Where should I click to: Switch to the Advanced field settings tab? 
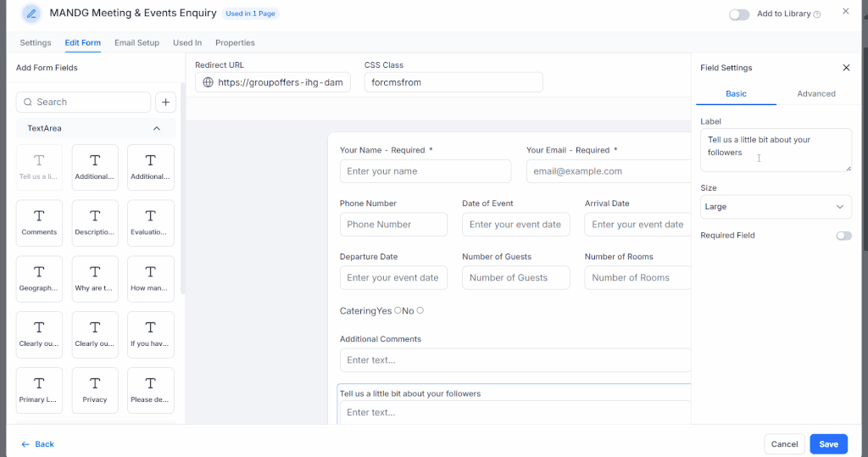click(816, 93)
